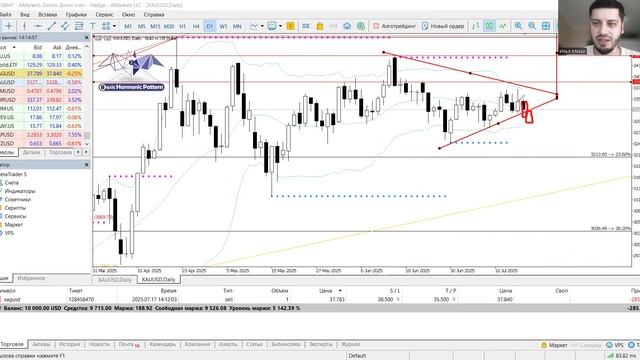640x360 pixels.
Task: Open Индикаторы in the Navigator tree
Action: coord(20,191)
